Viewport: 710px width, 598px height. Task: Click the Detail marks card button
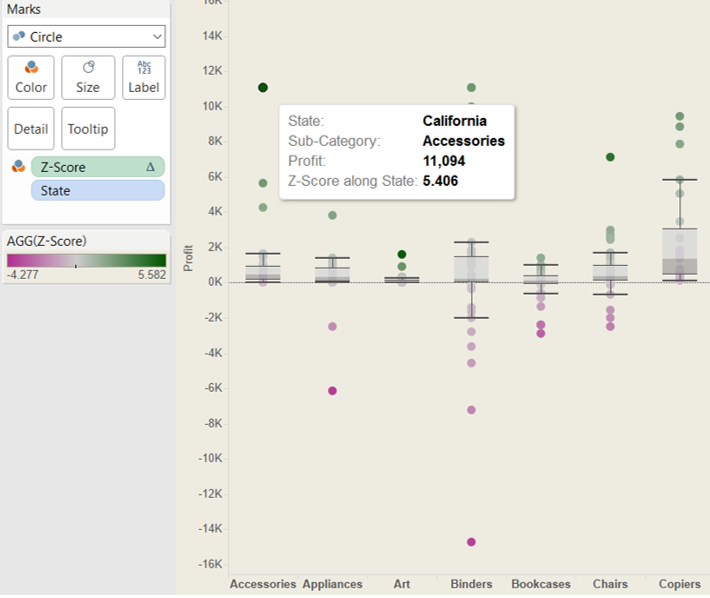tap(31, 129)
